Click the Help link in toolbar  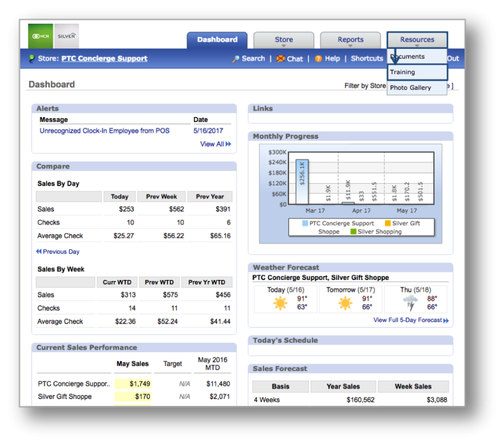[x=332, y=59]
